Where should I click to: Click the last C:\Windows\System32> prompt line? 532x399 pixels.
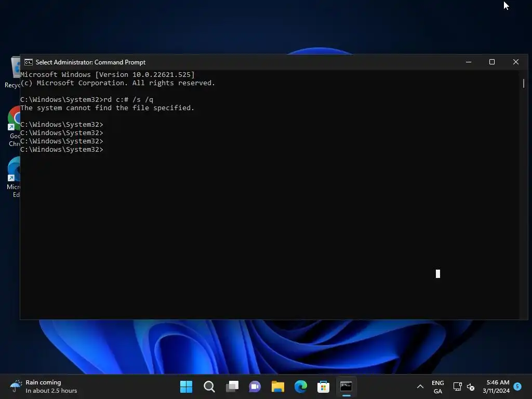(62, 150)
